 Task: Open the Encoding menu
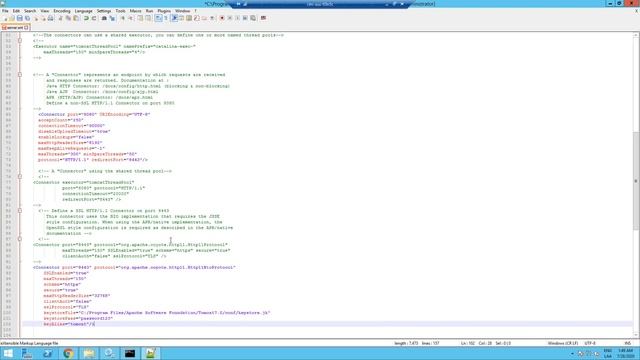tap(62, 11)
